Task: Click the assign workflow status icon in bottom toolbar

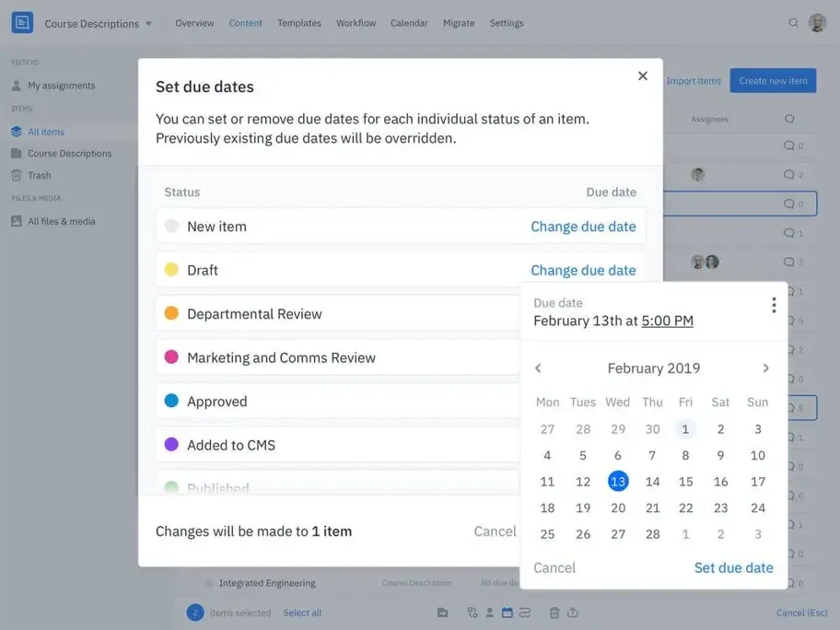Action: pyautogui.click(x=472, y=612)
